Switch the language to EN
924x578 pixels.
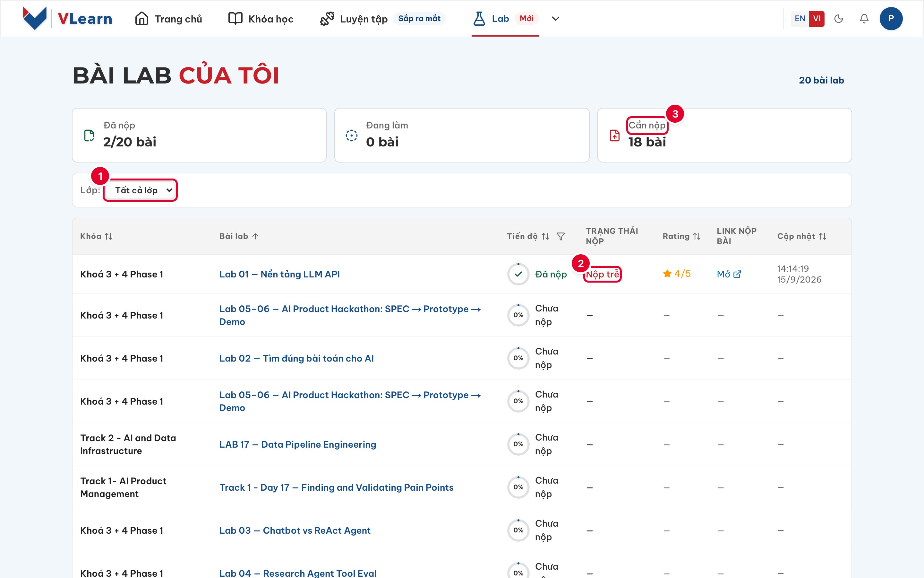(x=800, y=18)
